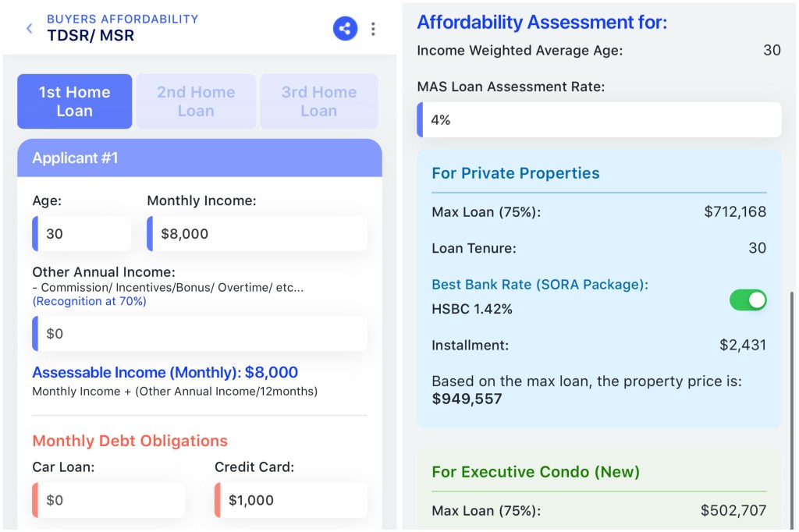Click the Recognition at 70% link
Screen dimensions: 799x532
[x=89, y=301]
